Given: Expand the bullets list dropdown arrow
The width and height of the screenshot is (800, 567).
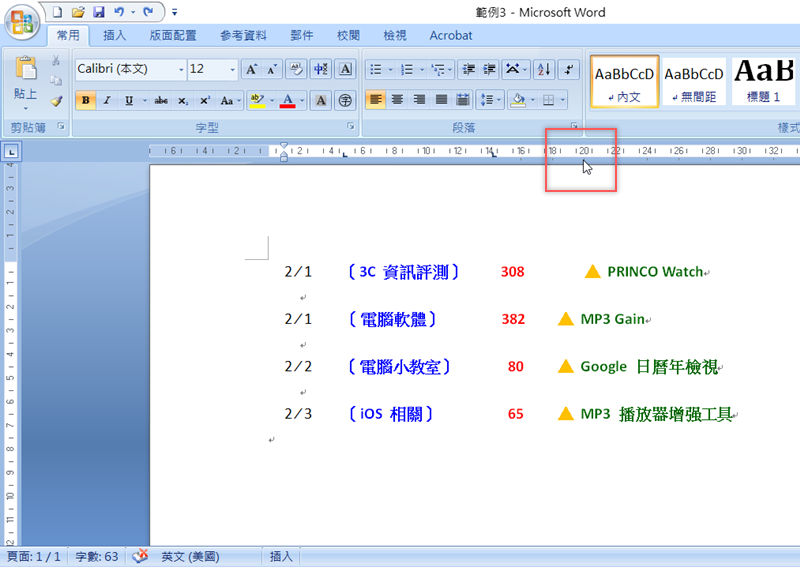Looking at the screenshot, I should [390, 69].
